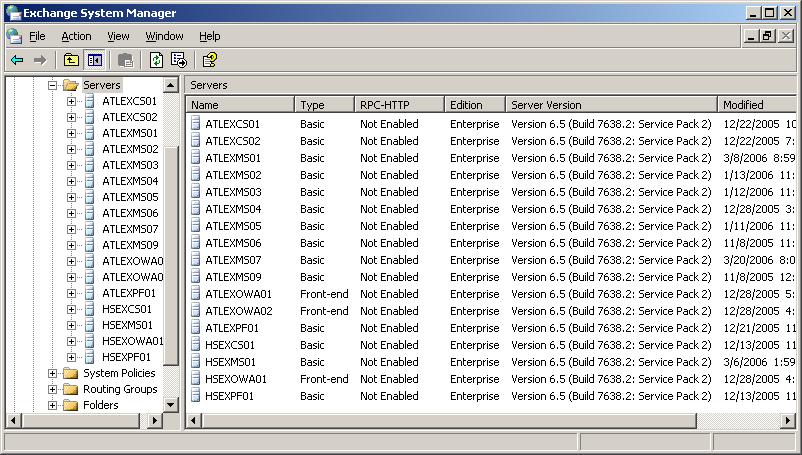Screen dimensions: 802x455
Task: Click ATLEXMS07 server icon in tree
Action: [x=90, y=229]
